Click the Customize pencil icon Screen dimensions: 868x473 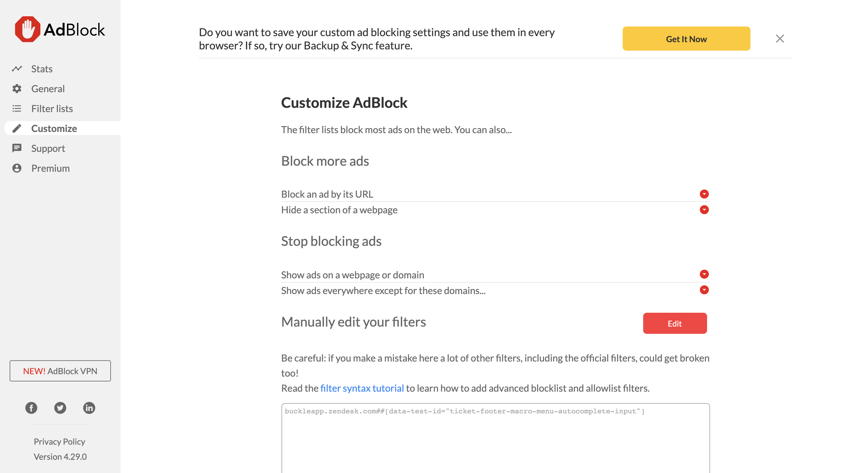coord(17,128)
